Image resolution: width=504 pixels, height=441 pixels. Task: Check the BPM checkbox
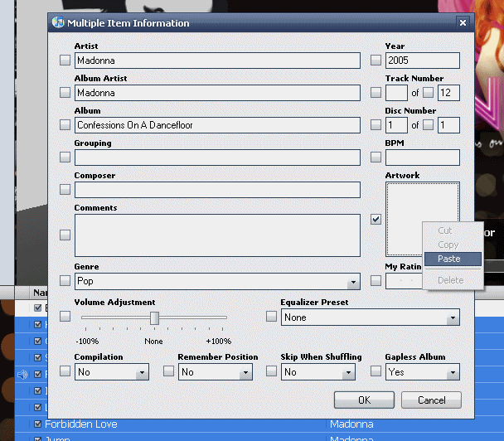tap(376, 157)
